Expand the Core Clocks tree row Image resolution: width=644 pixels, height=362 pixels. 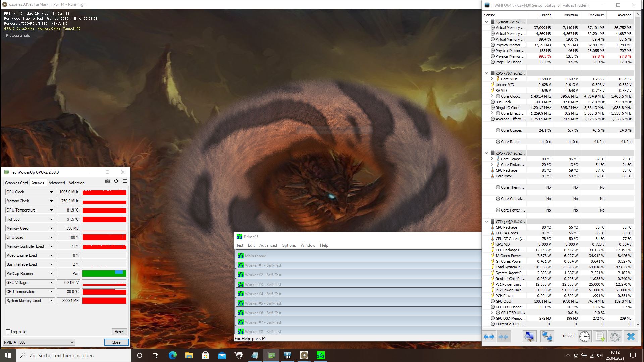[x=492, y=96]
